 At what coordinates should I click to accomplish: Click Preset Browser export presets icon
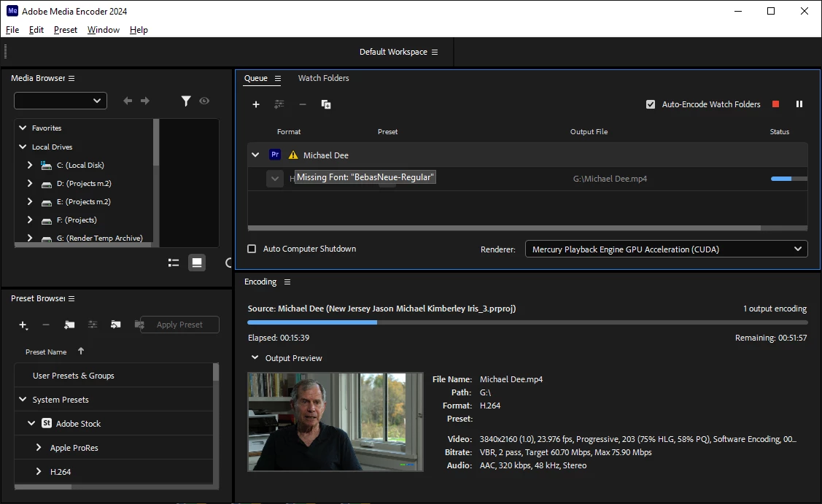(x=139, y=325)
